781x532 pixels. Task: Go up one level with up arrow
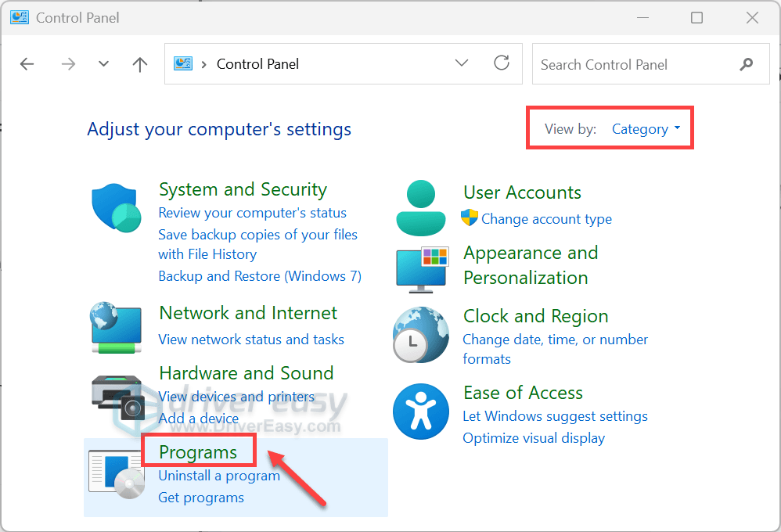tap(140, 64)
